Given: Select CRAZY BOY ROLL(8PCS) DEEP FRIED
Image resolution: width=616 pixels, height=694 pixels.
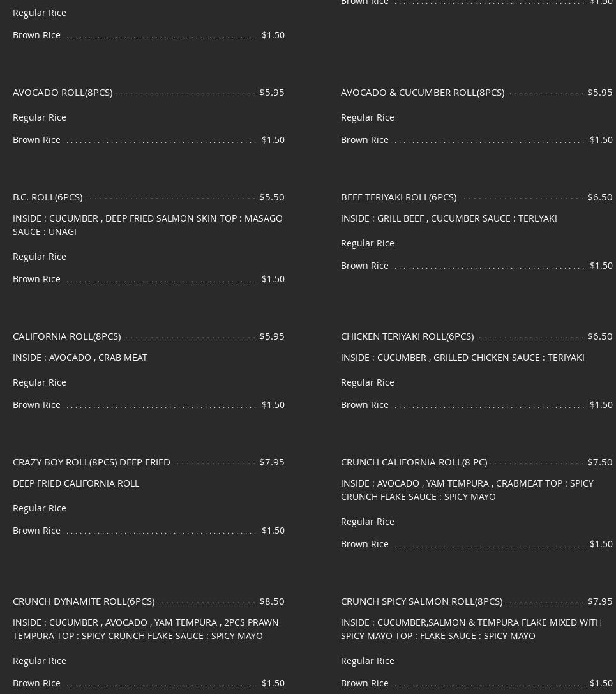Looking at the screenshot, I should coord(92,462).
